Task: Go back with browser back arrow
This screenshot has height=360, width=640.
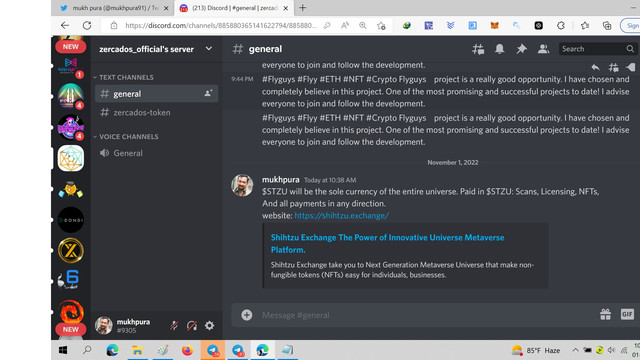Action: [x=65, y=25]
